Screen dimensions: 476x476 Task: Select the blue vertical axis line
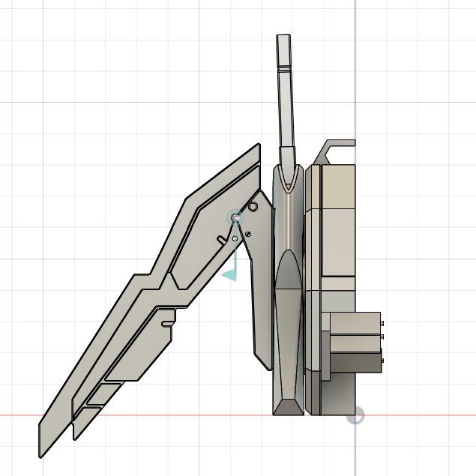pyautogui.click(x=355, y=75)
